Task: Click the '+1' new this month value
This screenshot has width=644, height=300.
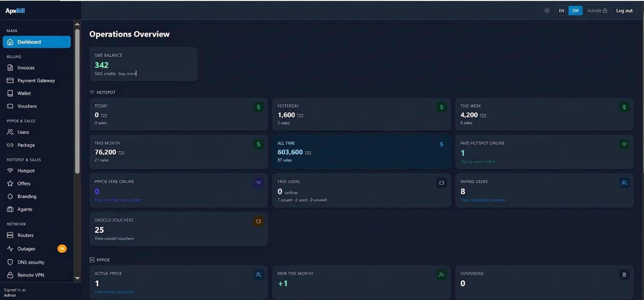Action: (x=283, y=283)
